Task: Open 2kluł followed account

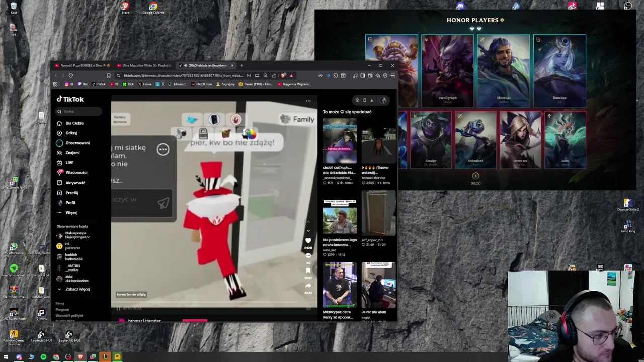Action: coord(73,279)
